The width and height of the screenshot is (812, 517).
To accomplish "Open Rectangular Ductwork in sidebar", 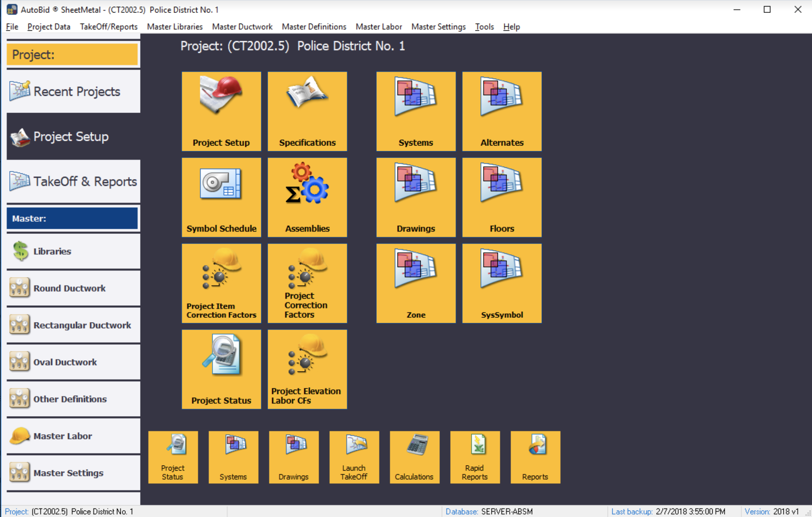I will [73, 325].
